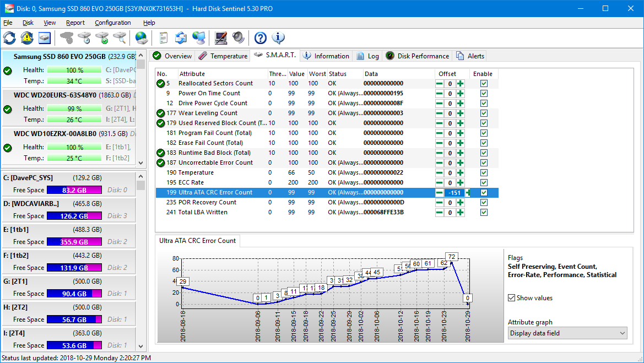Select the WDC WD10EZRX-00A8LB0 disk
644x363 pixels.
[x=69, y=146]
